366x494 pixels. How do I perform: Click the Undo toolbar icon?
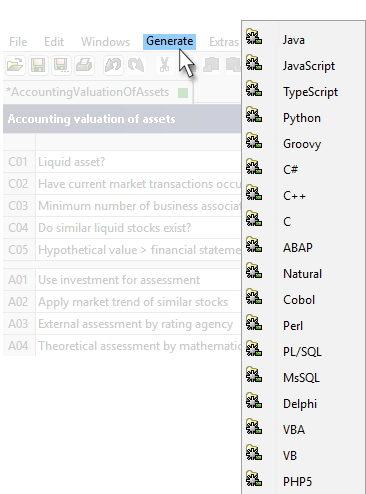(113, 65)
